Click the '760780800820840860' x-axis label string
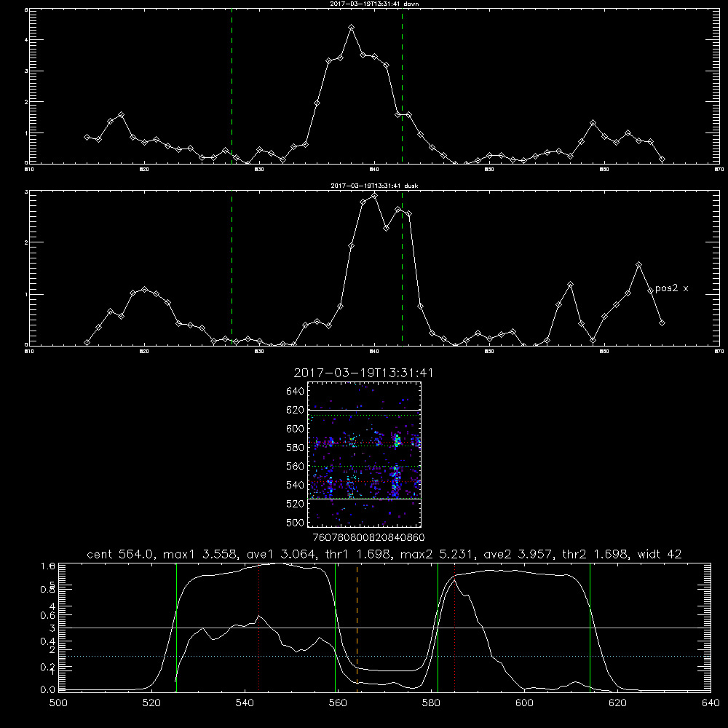This screenshot has height=728, width=728. click(x=368, y=537)
